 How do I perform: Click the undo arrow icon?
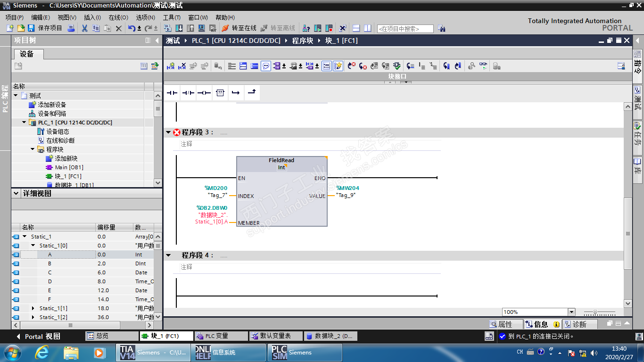tap(132, 28)
